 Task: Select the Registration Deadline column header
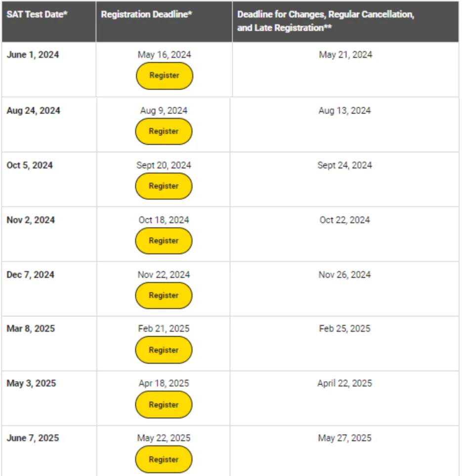click(146, 14)
